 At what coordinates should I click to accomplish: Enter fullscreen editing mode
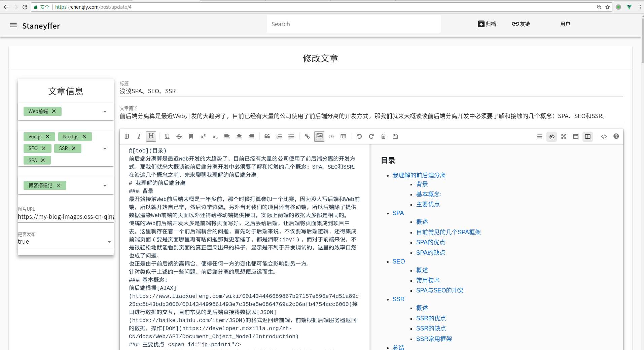[564, 136]
